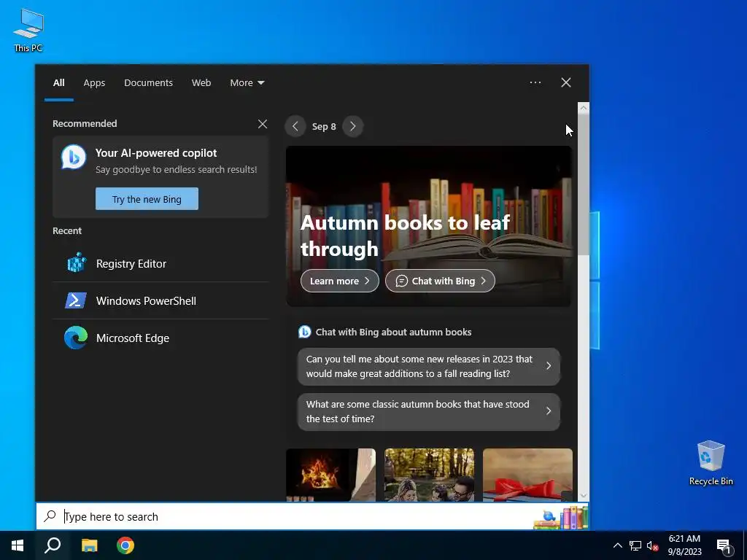Launch Google Chrome from taskbar
747x560 pixels.
click(125, 545)
